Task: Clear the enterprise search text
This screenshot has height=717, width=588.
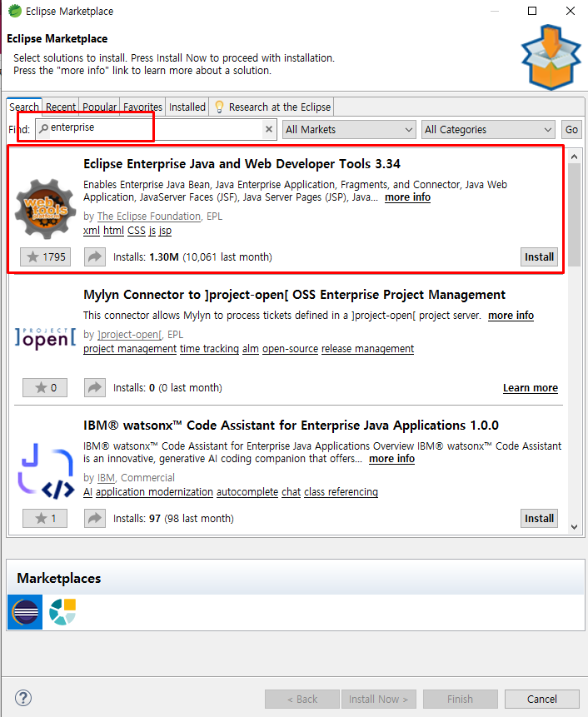Action: coord(269,129)
